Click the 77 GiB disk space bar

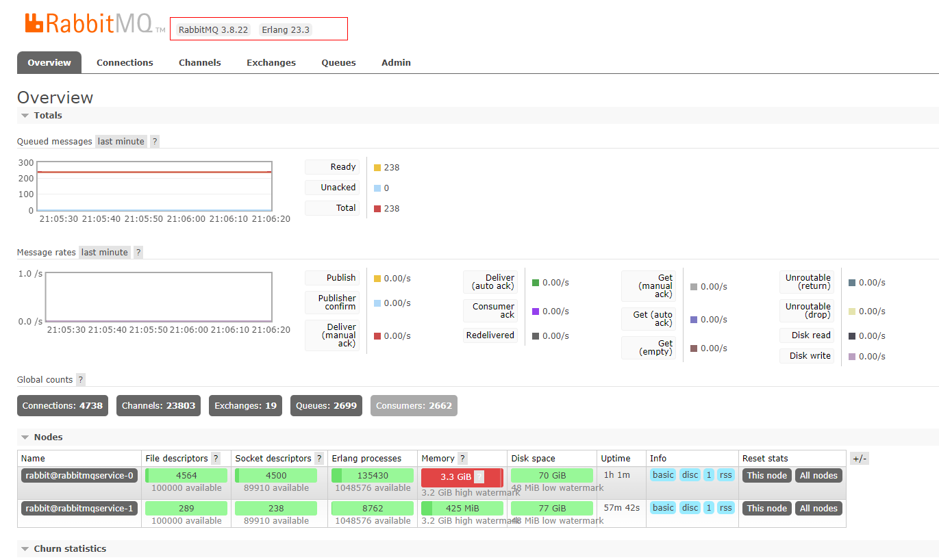tap(552, 509)
